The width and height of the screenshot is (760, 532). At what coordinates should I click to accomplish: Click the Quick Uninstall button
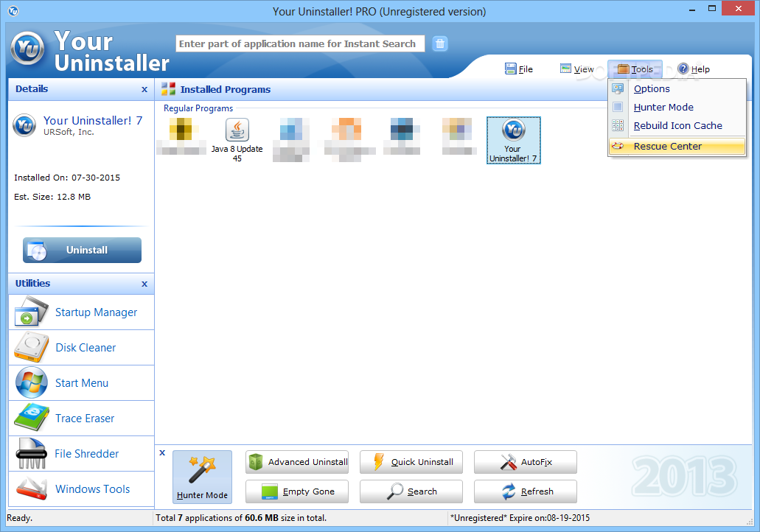coord(411,462)
